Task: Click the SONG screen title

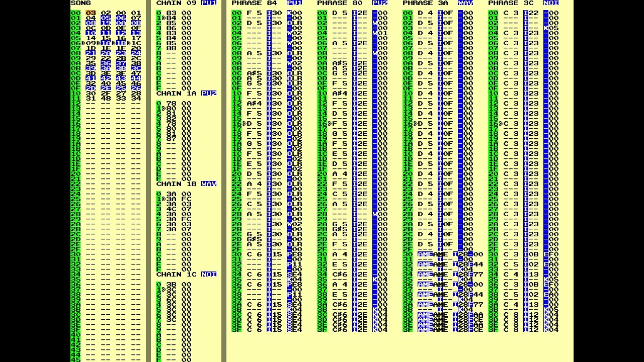Action: [x=80, y=3]
